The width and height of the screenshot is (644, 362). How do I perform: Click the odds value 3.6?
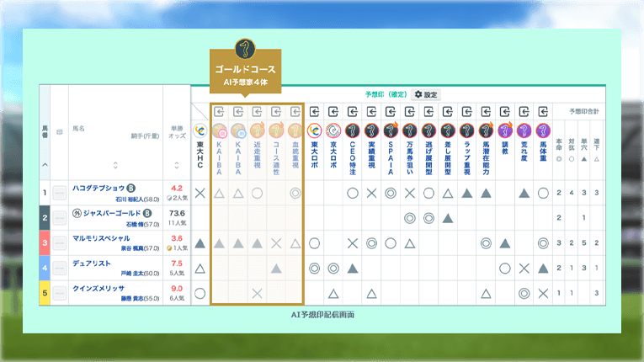tap(177, 238)
